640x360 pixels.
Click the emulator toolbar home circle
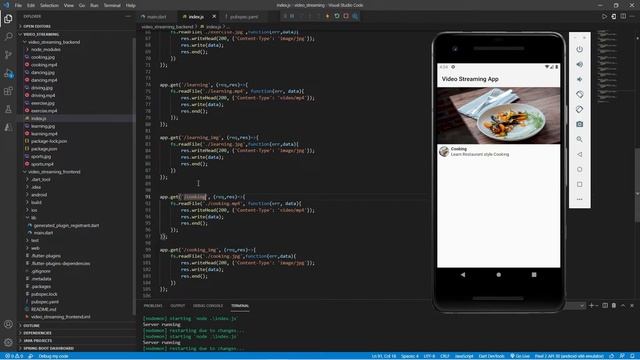pyautogui.click(x=580, y=169)
